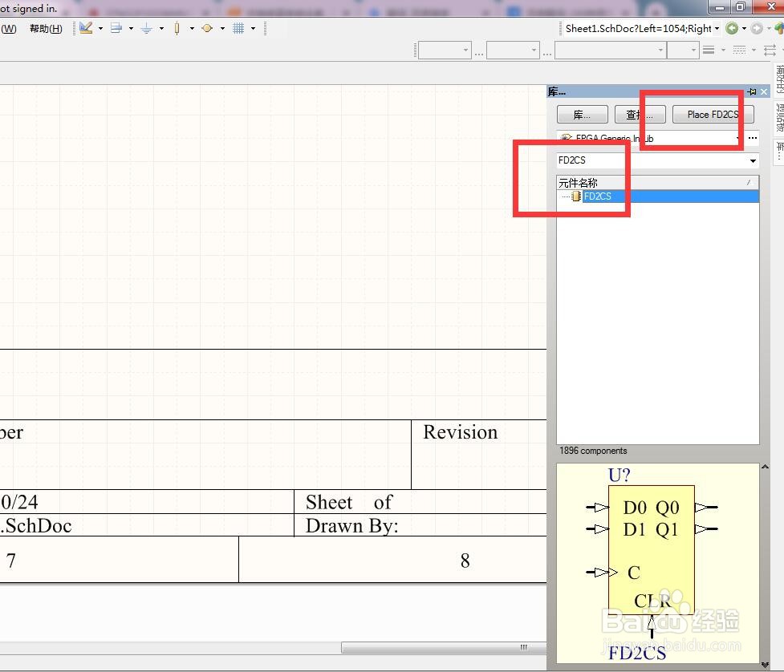
Task: Sort by 元件名称 column header
Action: tap(657, 182)
